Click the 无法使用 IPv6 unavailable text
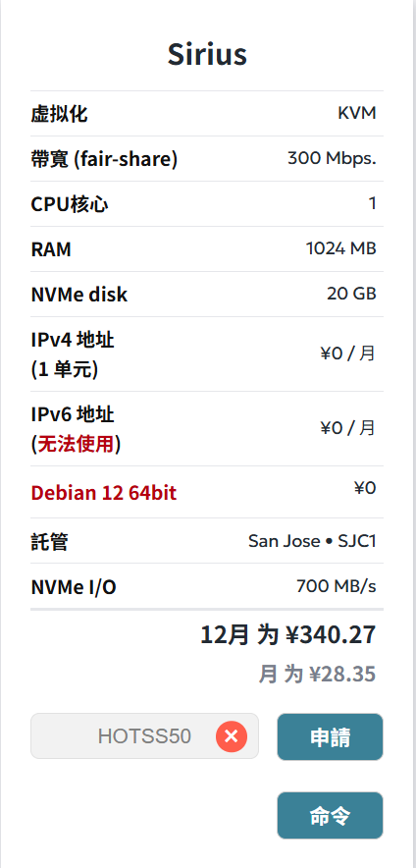Screen dimensions: 416x868 pyautogui.click(x=76, y=444)
